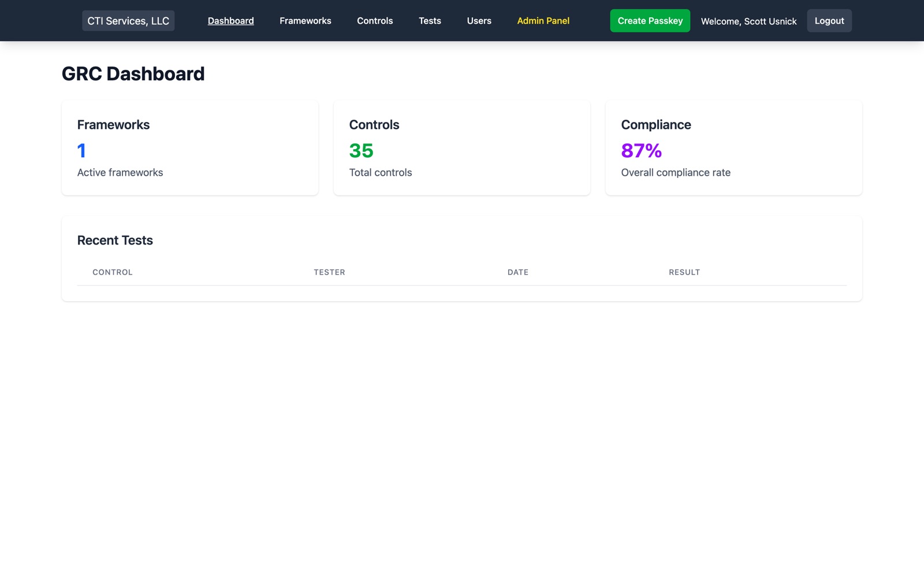The height and width of the screenshot is (578, 924).
Task: Select the Controls card title
Action: 374,125
